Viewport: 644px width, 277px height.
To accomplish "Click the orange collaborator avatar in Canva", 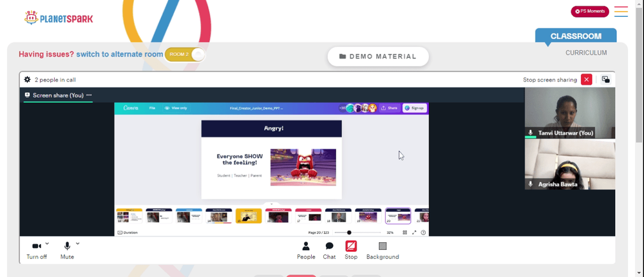I will 372,108.
